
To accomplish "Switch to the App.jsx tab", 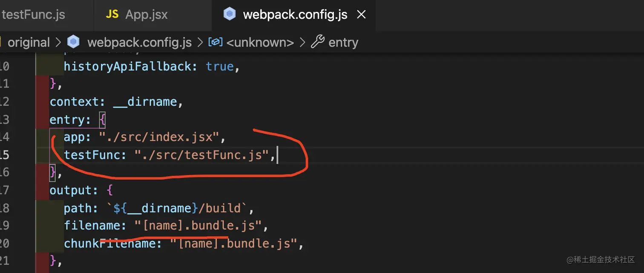I will pos(146,15).
